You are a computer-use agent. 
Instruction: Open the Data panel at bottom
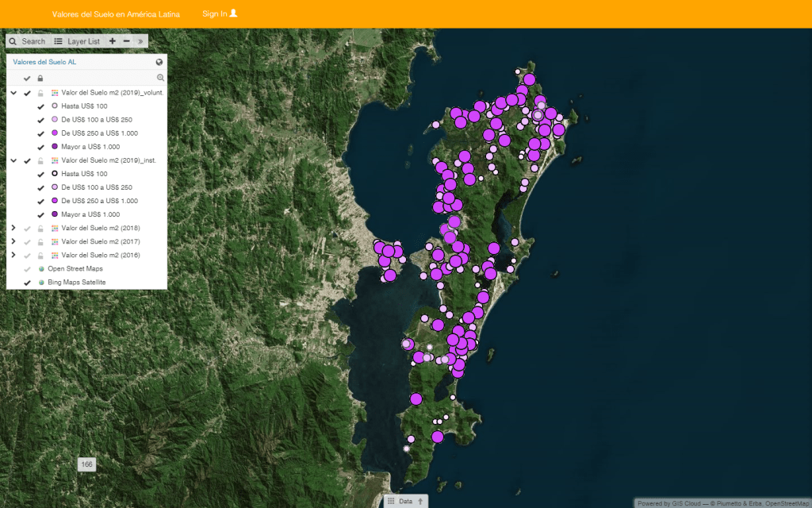[x=406, y=501]
